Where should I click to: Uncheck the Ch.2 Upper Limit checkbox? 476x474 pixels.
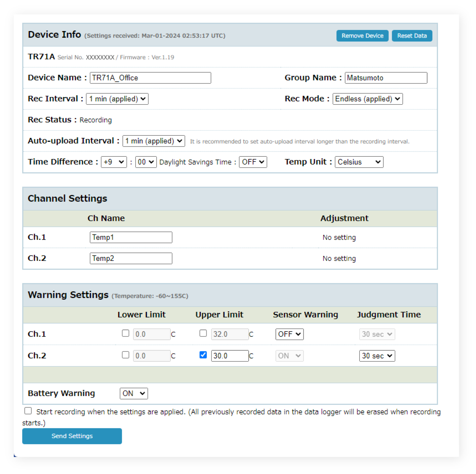point(203,355)
